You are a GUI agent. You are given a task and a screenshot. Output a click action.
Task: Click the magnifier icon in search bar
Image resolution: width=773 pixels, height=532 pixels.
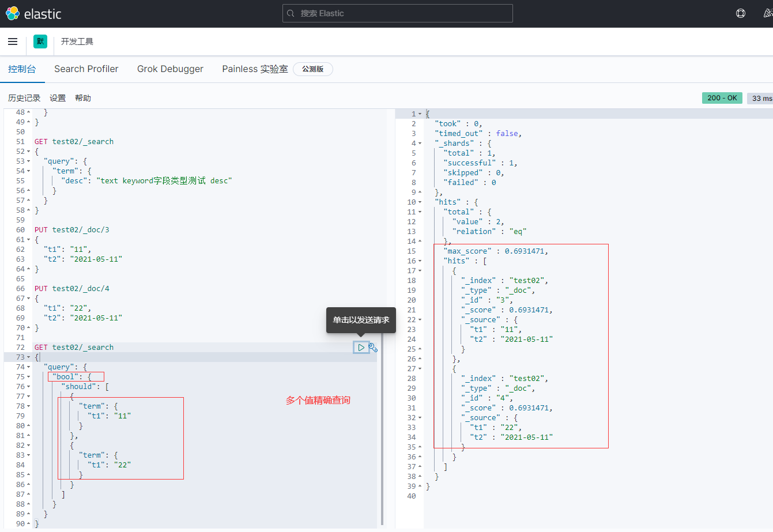pyautogui.click(x=291, y=13)
